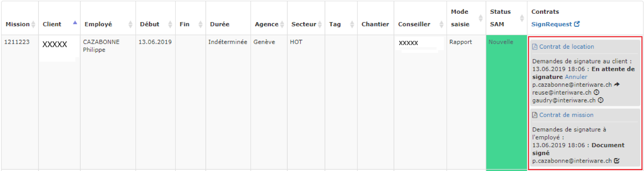Click the PDF icon beside Contrat de location
The width and height of the screenshot is (644, 171).
(535, 47)
